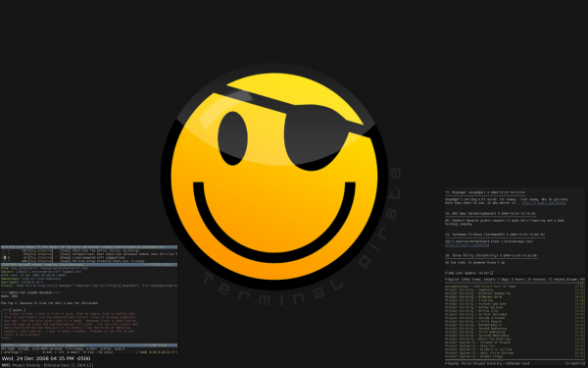Click the Federal Reserve GMAC tweet text

tap(505, 223)
